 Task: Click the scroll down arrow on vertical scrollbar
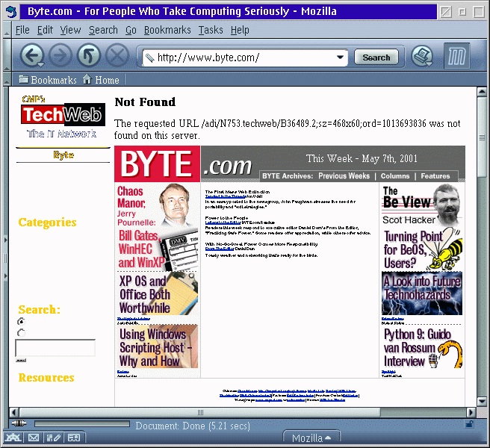pyautogui.click(x=483, y=401)
